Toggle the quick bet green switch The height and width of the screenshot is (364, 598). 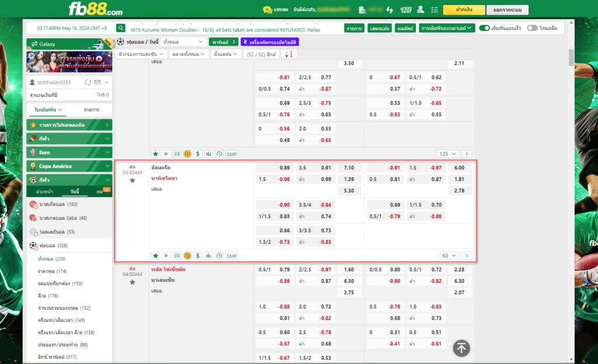[484, 28]
